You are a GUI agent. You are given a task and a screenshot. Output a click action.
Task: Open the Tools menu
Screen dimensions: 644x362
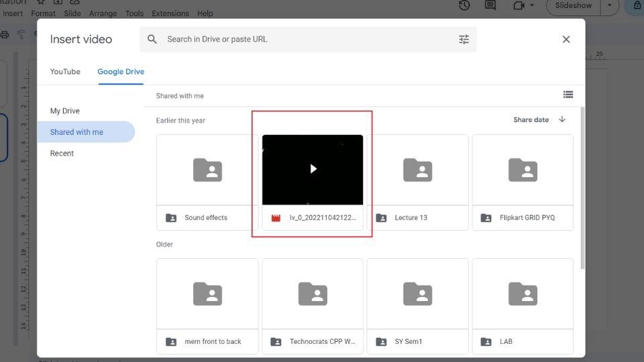point(134,13)
